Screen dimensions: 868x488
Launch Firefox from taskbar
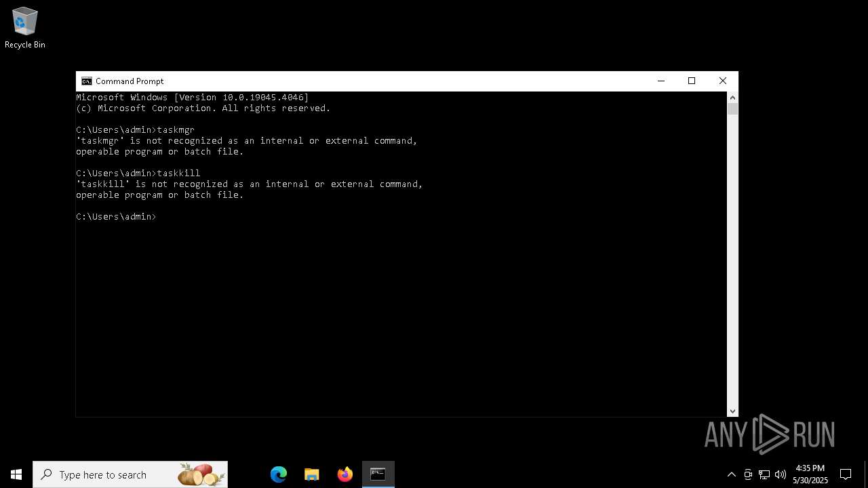tap(345, 474)
